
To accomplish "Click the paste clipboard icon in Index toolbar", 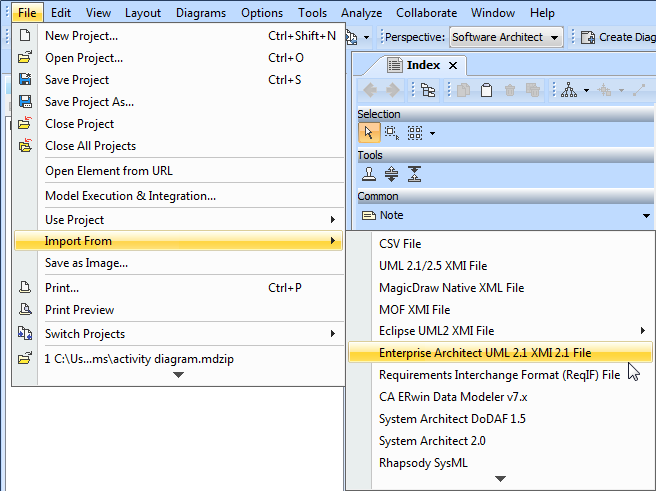I will (486, 91).
